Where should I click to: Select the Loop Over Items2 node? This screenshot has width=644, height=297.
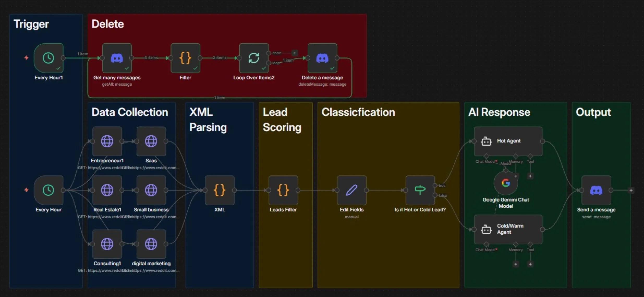click(x=254, y=58)
